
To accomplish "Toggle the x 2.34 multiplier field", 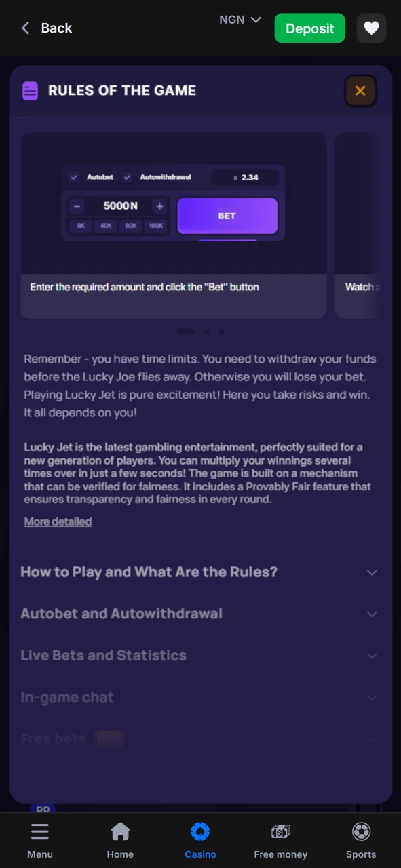I will pos(245,177).
